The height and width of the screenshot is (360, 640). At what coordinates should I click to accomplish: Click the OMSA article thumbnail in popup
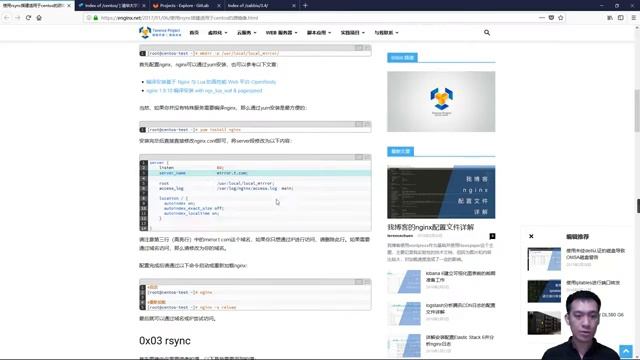544,259
